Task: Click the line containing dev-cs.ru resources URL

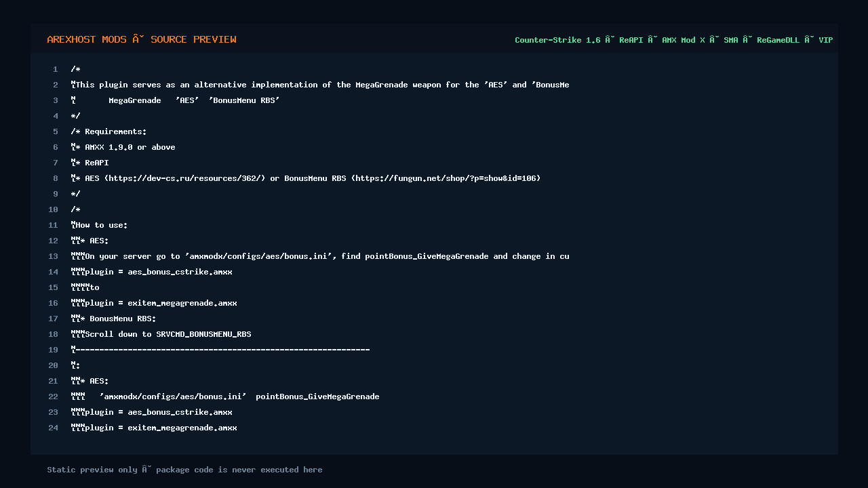Action: (x=305, y=178)
